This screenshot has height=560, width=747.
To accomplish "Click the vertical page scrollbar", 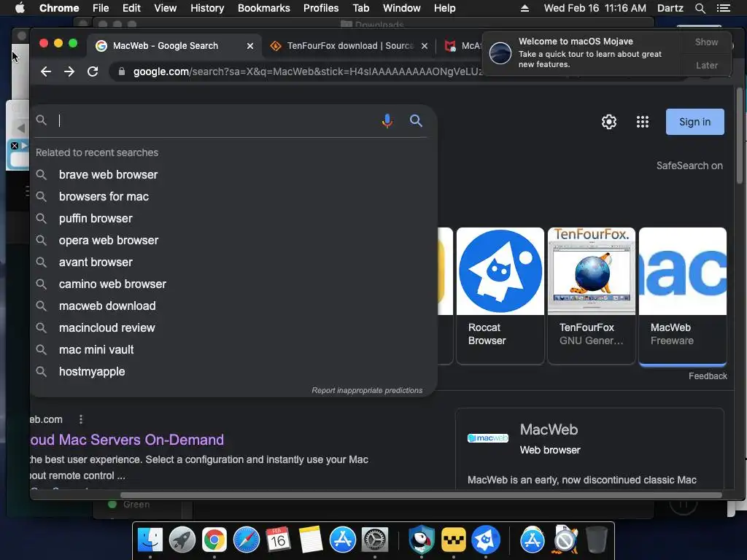I will pyautogui.click(x=740, y=136).
